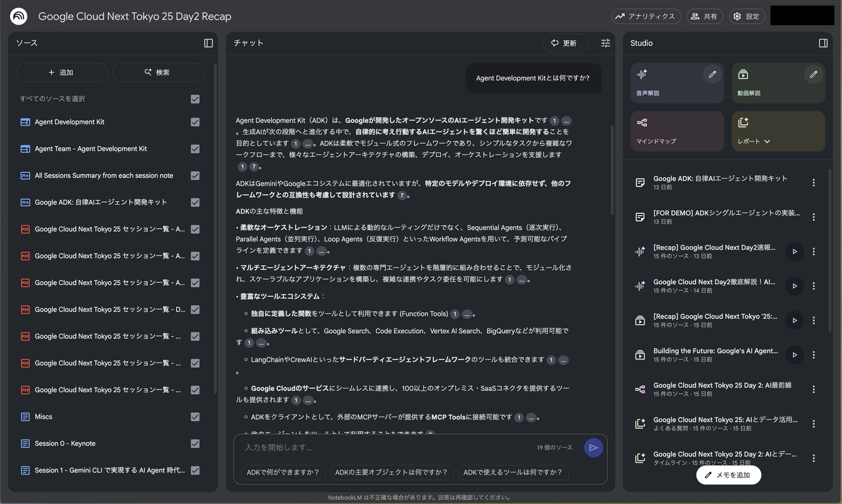Play the [Recap] Google Cloud Next Day2速報 audio
Screen dimensions: 842x504
pos(795,251)
